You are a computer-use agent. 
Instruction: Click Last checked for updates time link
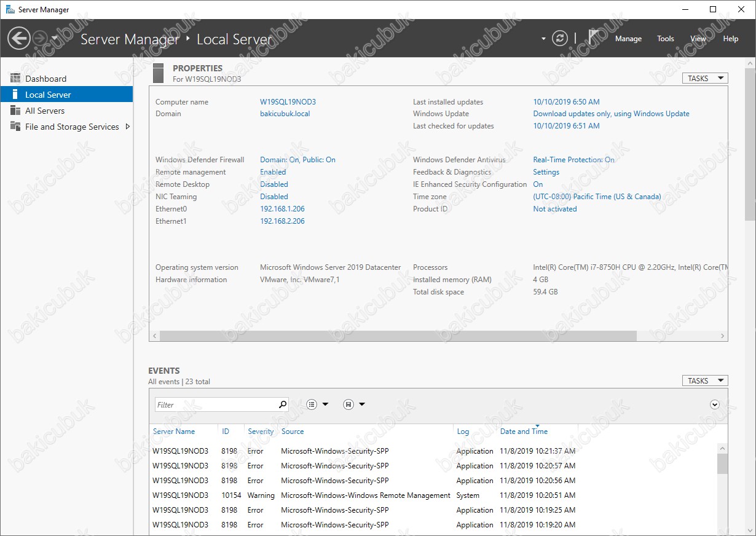[566, 126]
